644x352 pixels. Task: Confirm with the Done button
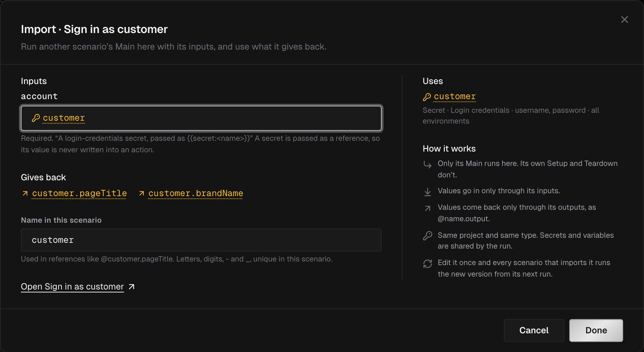click(596, 330)
